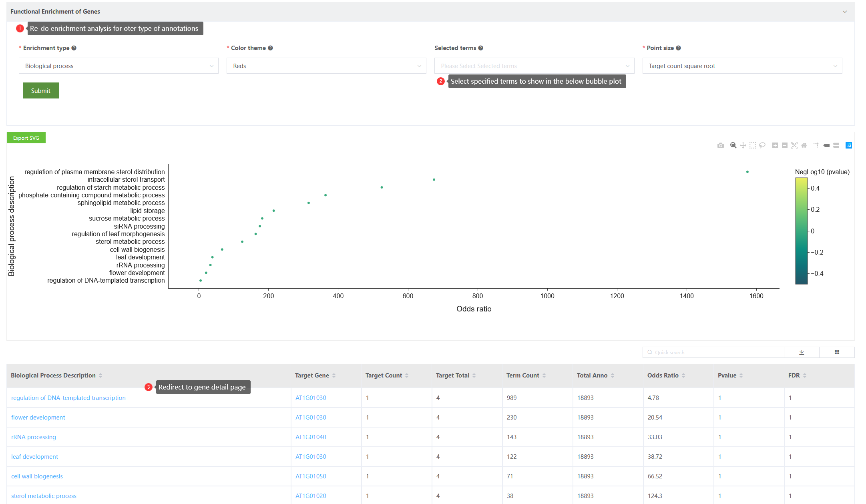This screenshot has height=504, width=866.
Task: Click Odds Ratio value 124.3
Action: (x=655, y=496)
